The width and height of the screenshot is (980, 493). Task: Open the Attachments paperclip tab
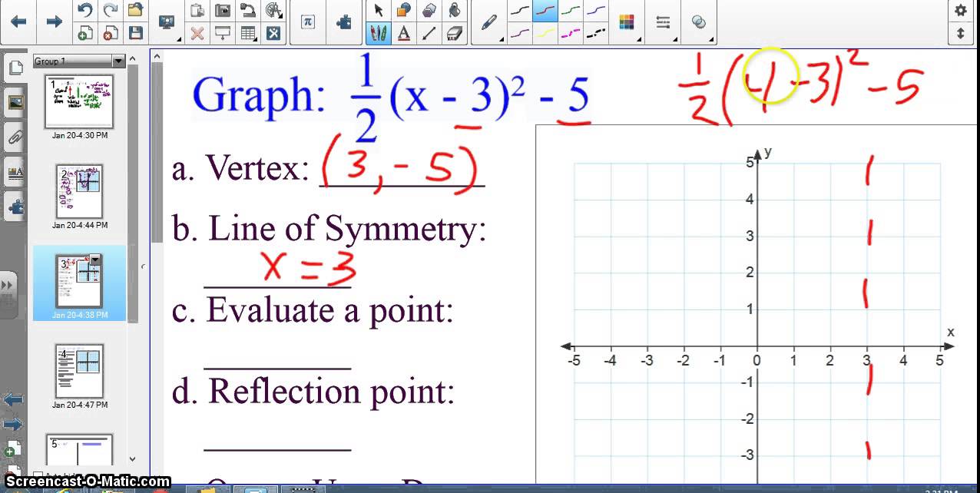[x=15, y=138]
